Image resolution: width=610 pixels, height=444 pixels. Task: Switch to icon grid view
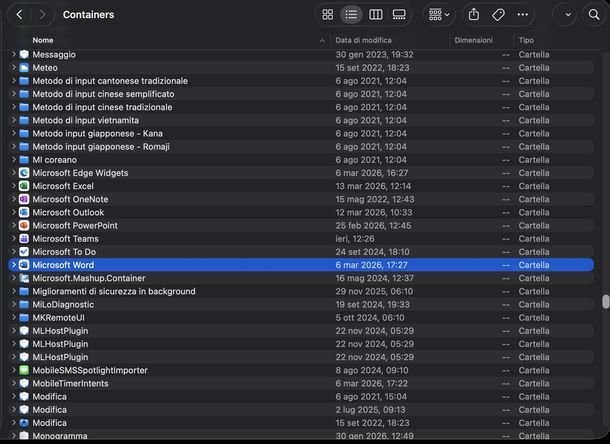pos(328,15)
